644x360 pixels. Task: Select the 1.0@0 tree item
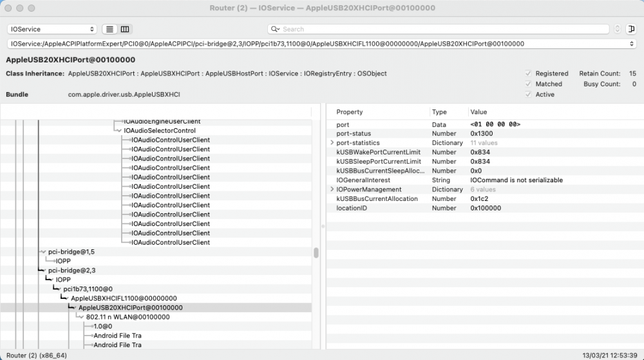pyautogui.click(x=102, y=327)
